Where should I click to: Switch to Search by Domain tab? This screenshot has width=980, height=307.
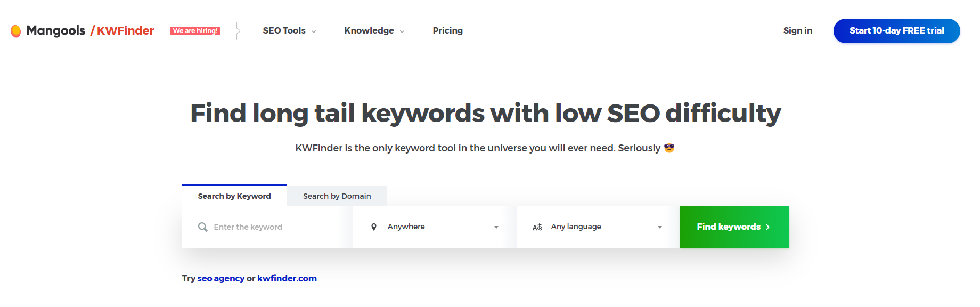[x=337, y=196]
